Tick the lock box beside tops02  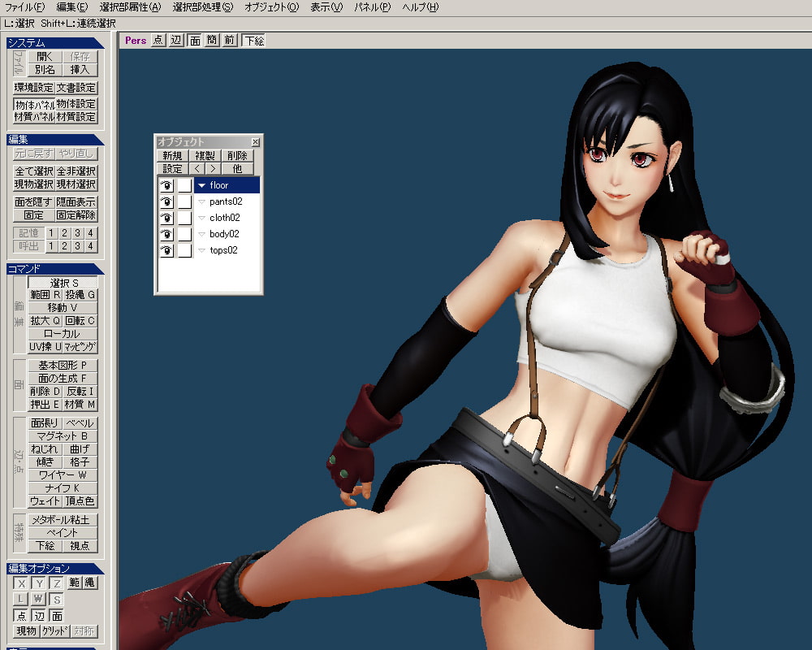pos(184,250)
